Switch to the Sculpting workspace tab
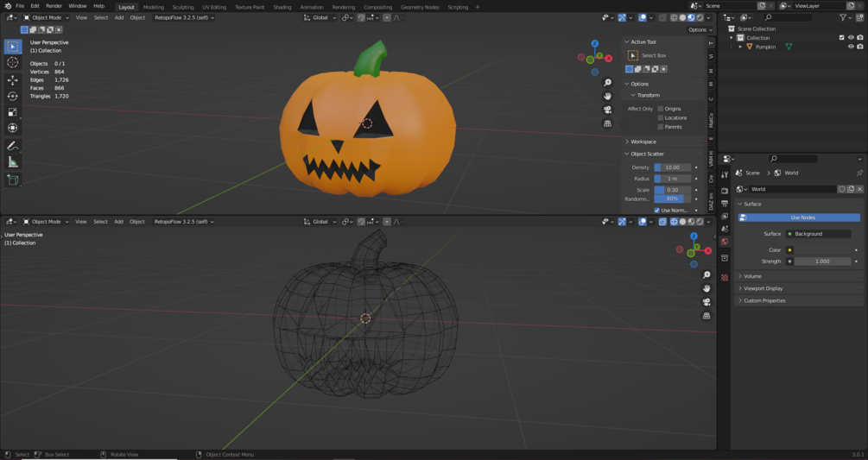The height and width of the screenshot is (460, 868). click(183, 7)
